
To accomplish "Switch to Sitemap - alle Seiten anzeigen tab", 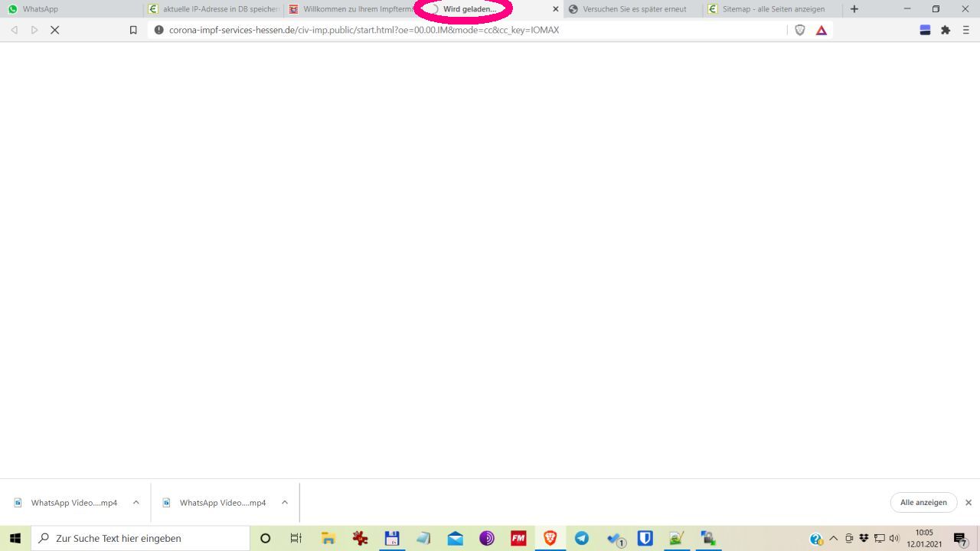I will point(773,9).
